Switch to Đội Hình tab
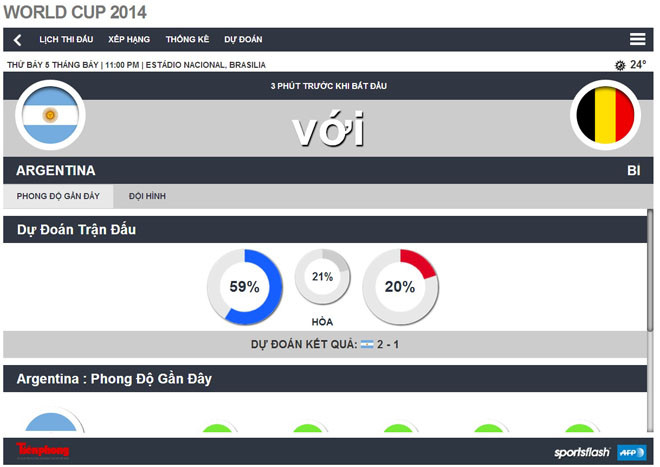Viewport: 660px width, 467px height. 148,196
